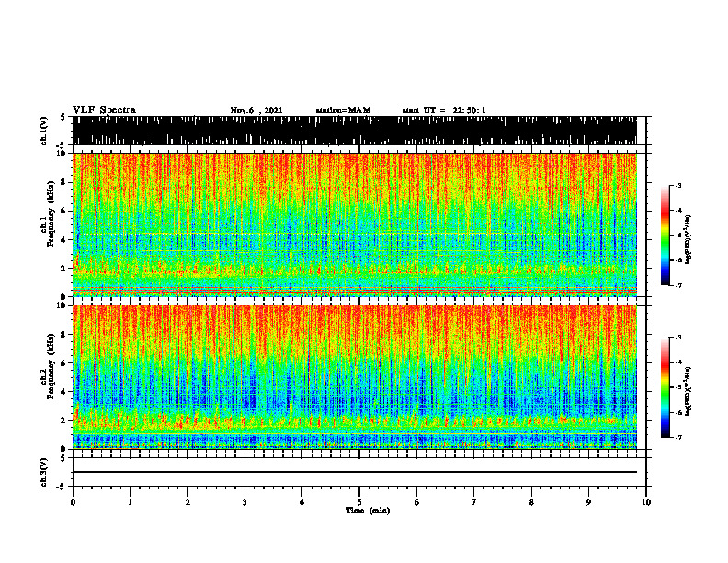The height and width of the screenshot is (563, 728).
Task: Click time axis tick label "9"
Action: (x=588, y=502)
